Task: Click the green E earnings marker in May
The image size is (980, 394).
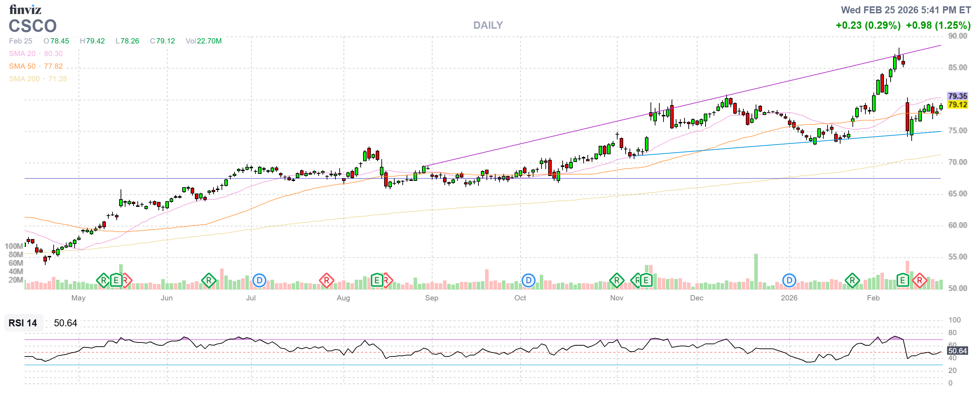Action: [116, 281]
